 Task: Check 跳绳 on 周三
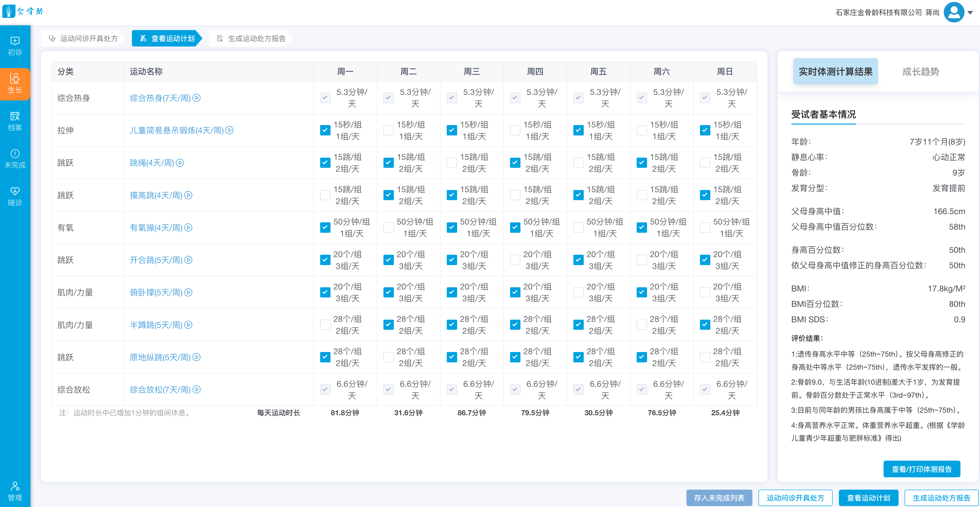[x=452, y=163]
